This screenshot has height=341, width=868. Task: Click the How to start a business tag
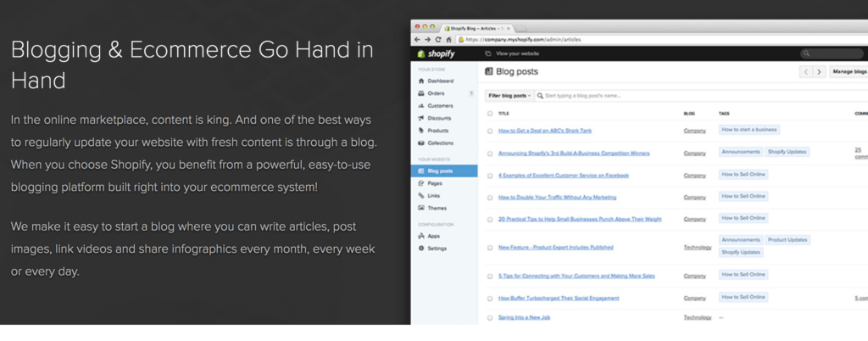click(x=749, y=130)
